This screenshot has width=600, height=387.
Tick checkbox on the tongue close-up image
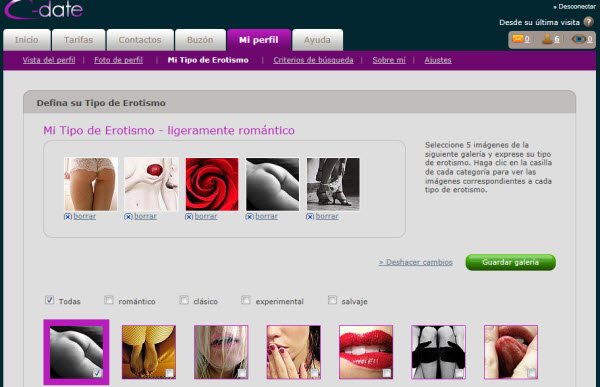[532, 373]
